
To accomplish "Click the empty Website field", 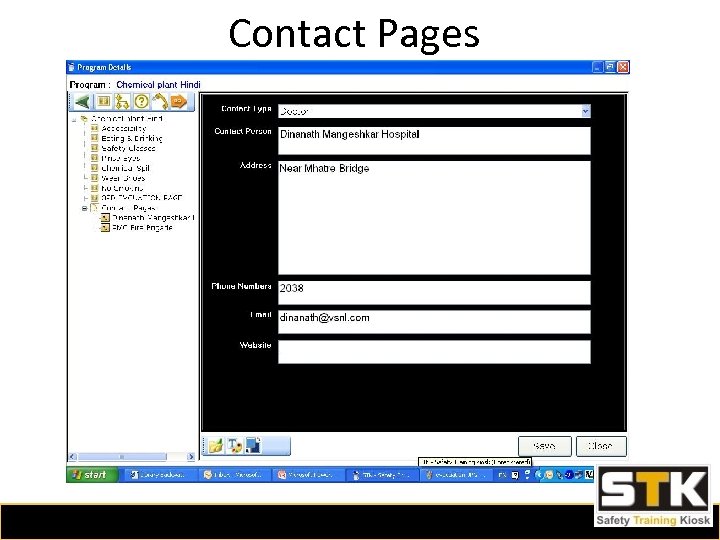I will point(434,352).
